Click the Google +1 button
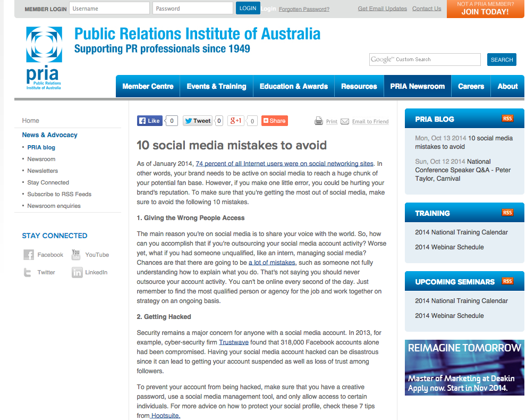The width and height of the screenshot is (526, 420). tap(236, 121)
